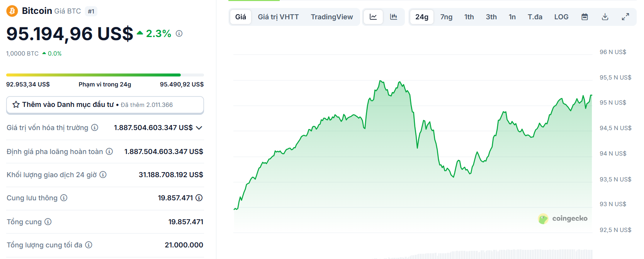Image resolution: width=644 pixels, height=259 pixels.
Task: Show info for Tổng lượng cung tối đa
Action: point(88,245)
